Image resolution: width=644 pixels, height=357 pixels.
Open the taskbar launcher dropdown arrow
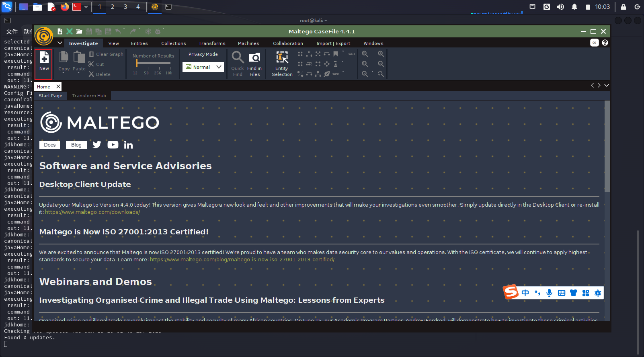(x=86, y=7)
